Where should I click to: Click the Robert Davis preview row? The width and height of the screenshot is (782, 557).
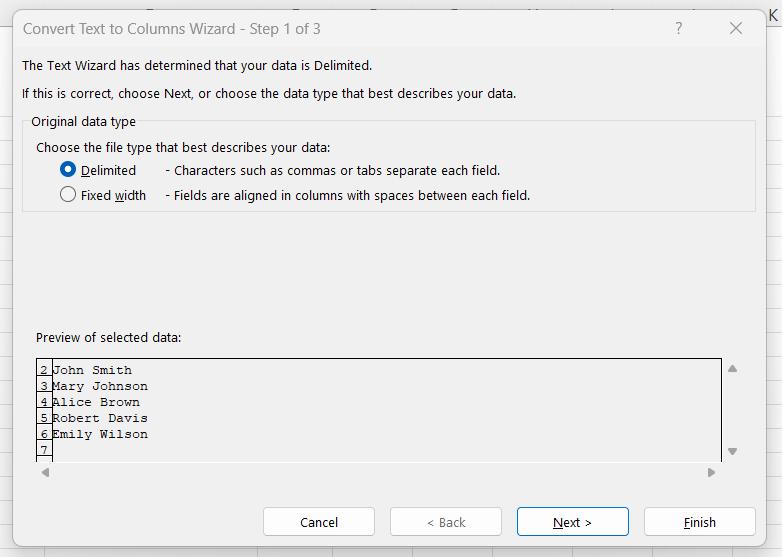point(100,418)
